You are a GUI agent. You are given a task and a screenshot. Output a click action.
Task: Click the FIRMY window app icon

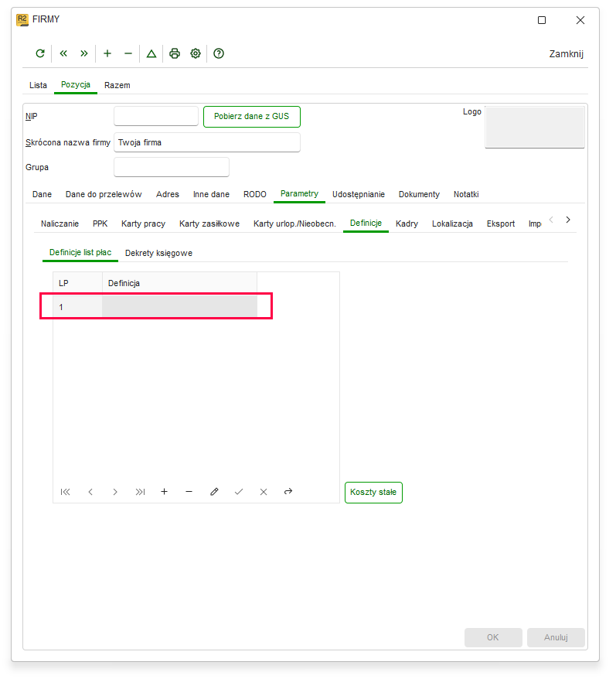click(22, 19)
